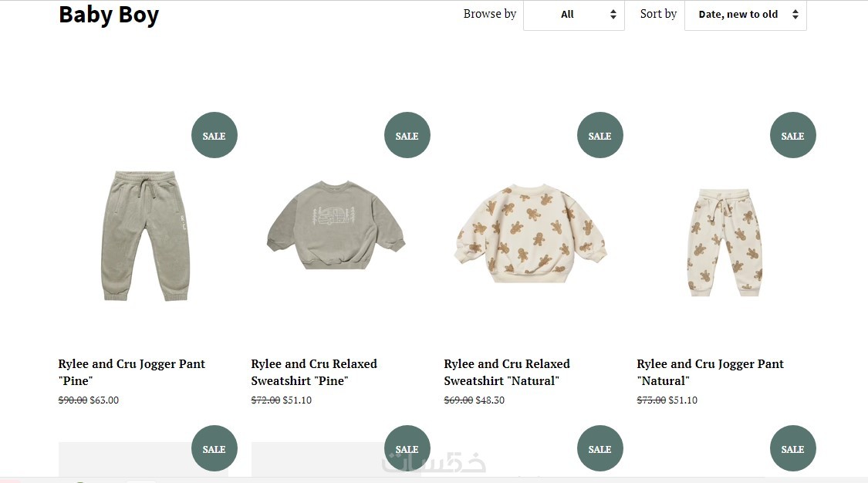Screen dimensions: 868x483
Task: View the gingerbread Natural sweatshirt image
Action: coord(529,233)
